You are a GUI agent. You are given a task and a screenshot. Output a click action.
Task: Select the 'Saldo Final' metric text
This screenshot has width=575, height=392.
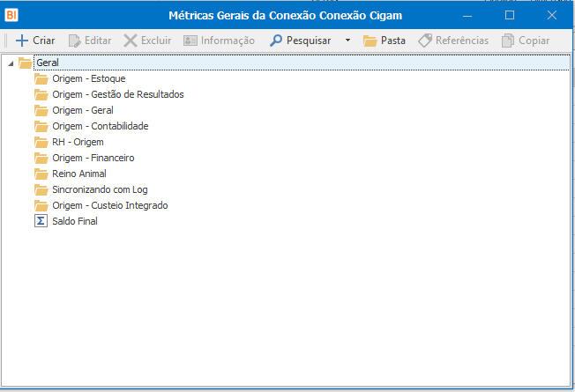tap(75, 221)
